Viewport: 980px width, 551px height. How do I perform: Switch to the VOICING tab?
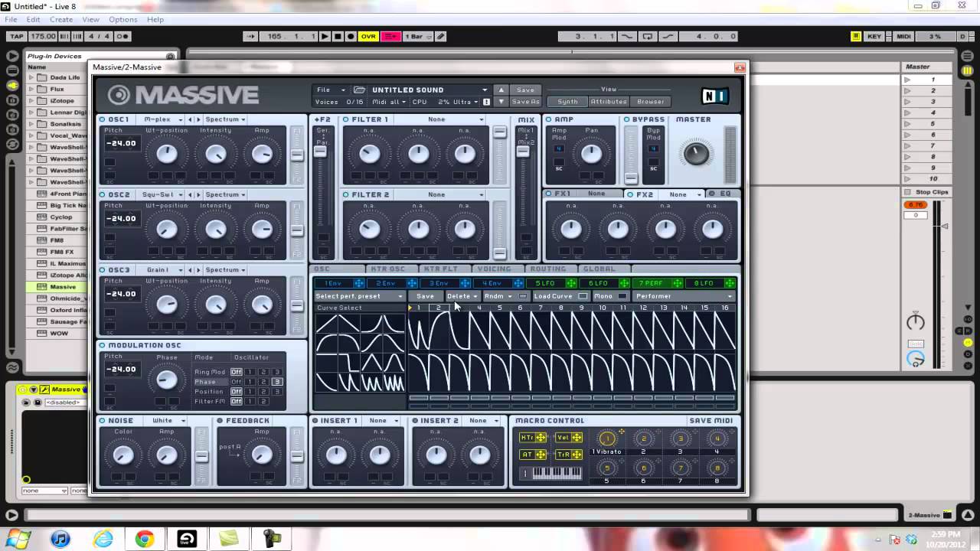[494, 269]
